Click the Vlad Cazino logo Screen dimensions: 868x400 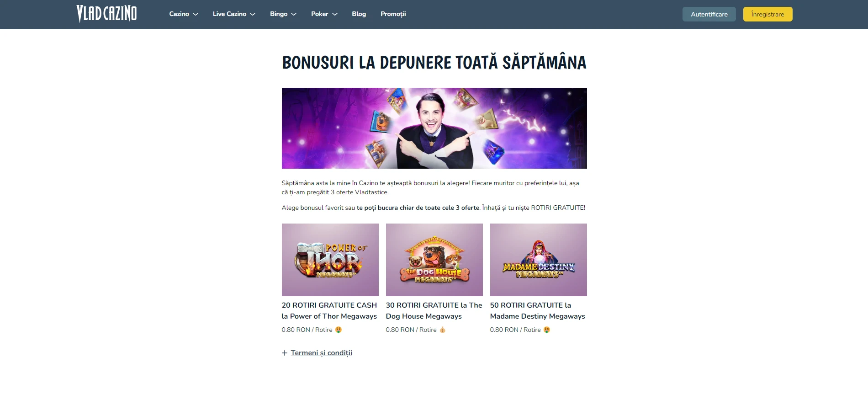click(106, 14)
